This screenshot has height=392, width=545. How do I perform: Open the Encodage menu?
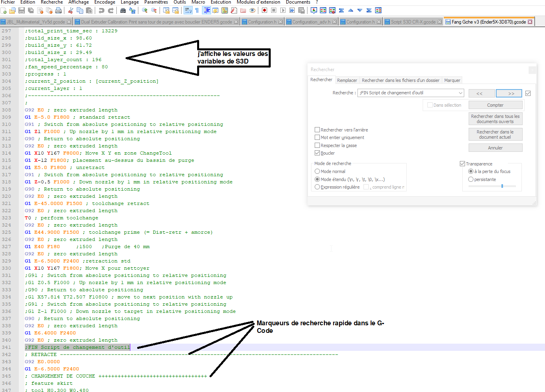[x=105, y=2]
